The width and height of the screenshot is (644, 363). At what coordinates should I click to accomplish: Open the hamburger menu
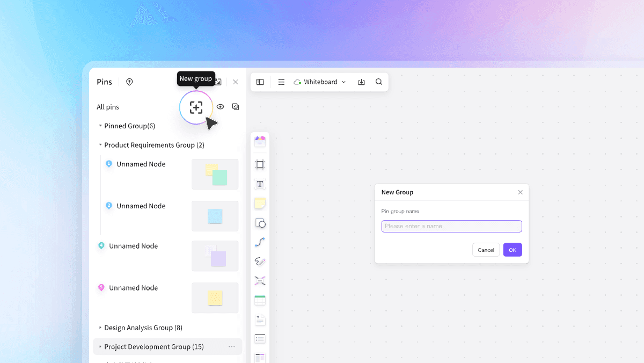(281, 82)
